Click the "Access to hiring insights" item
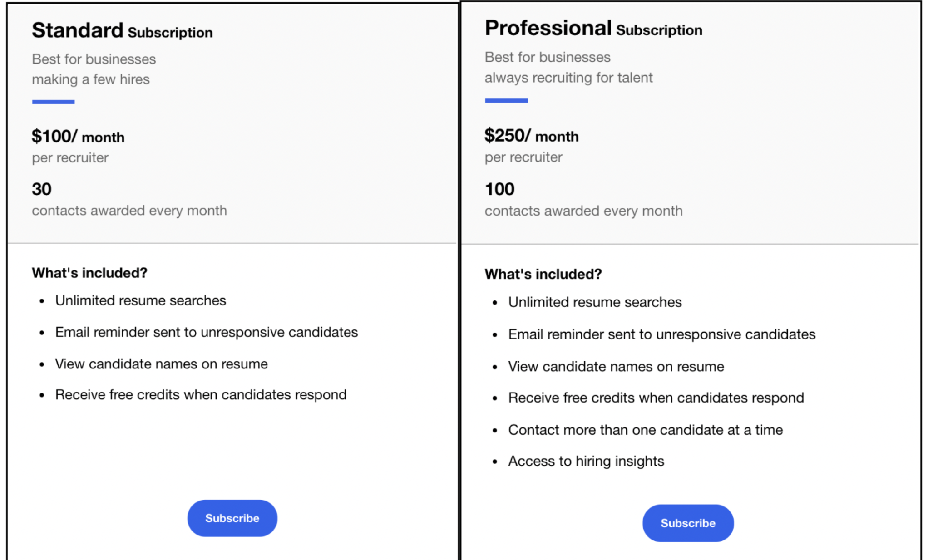Image resolution: width=928 pixels, height=560 pixels. point(586,461)
